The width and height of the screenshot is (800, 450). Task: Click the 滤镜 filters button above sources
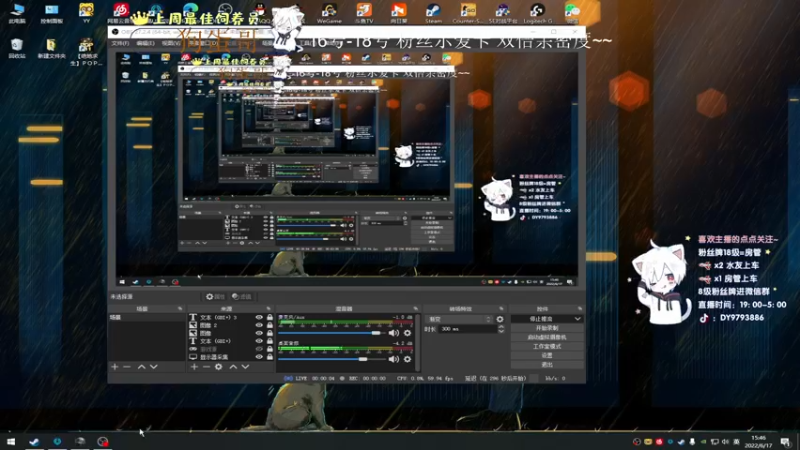pyautogui.click(x=241, y=296)
